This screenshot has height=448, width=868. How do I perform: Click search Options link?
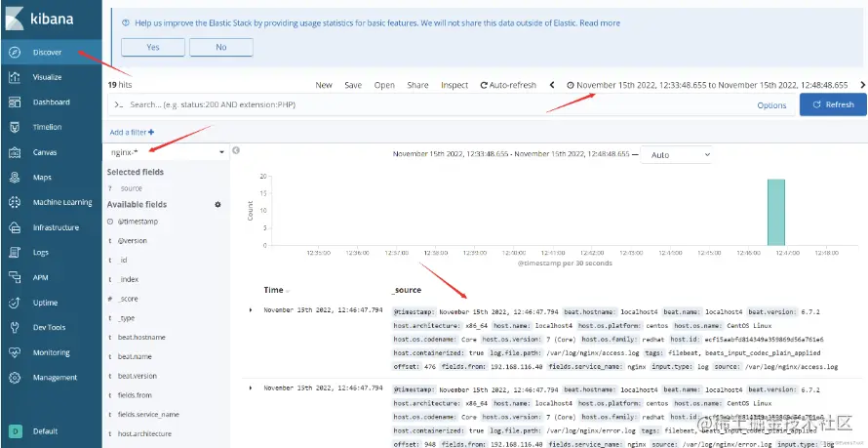click(x=771, y=105)
